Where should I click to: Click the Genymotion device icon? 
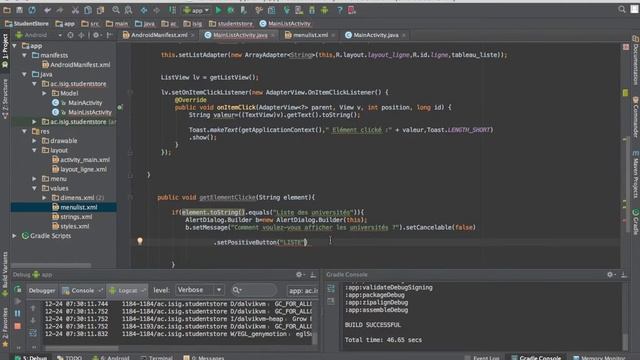(x=352, y=10)
